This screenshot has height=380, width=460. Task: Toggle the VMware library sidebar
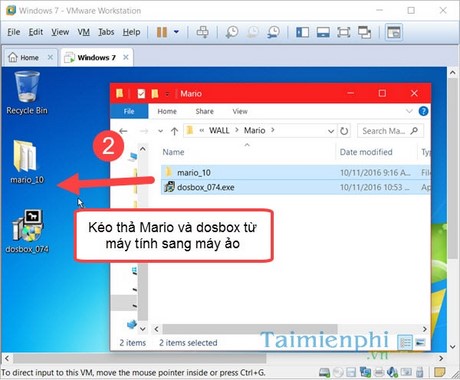pyautogui.click(x=302, y=32)
